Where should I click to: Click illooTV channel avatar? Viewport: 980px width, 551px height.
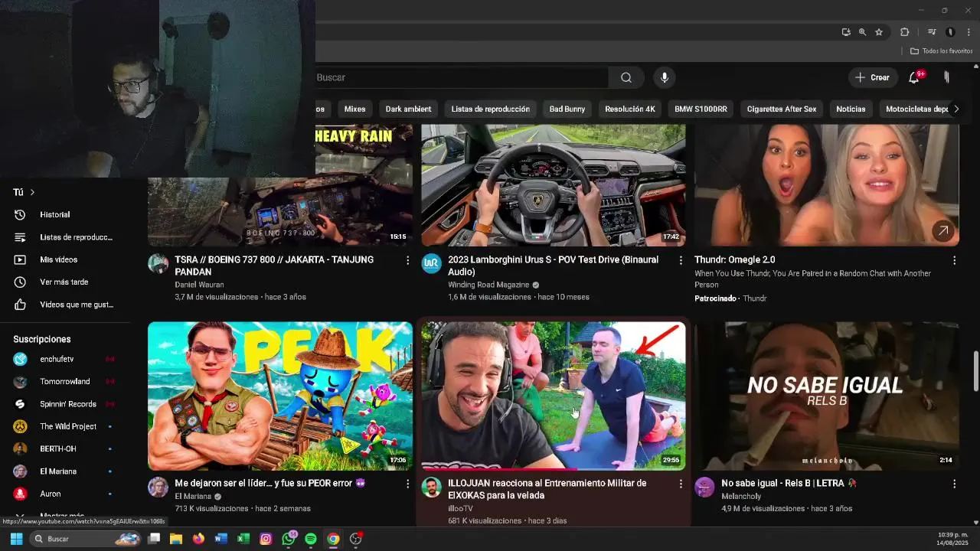[x=432, y=487]
